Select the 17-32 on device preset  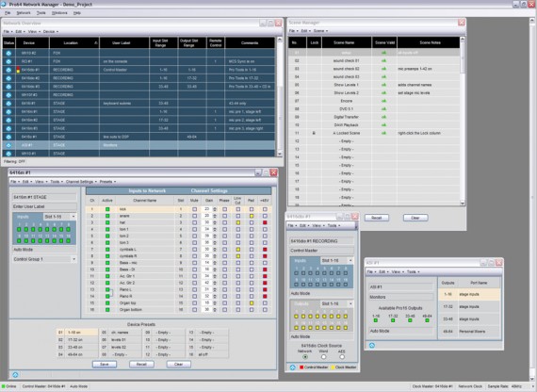(77, 340)
